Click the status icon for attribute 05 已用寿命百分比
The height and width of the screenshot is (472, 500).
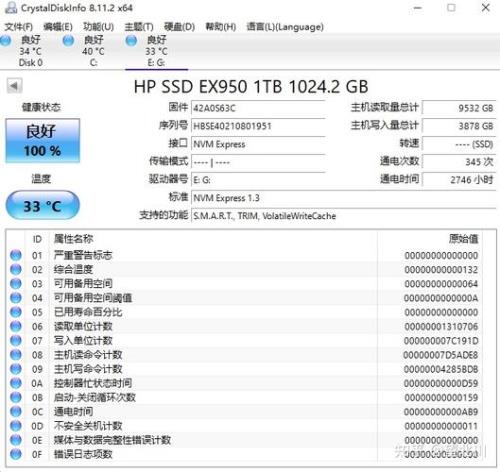pos(16,312)
